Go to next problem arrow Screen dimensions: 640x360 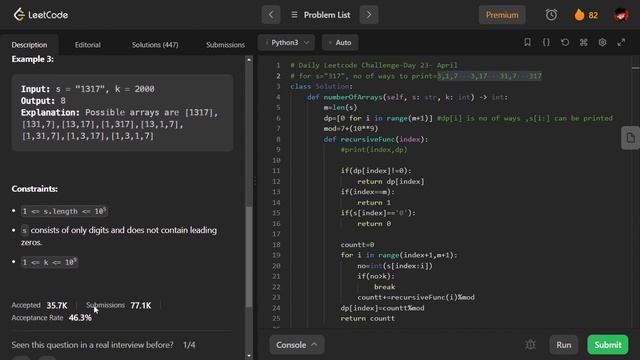(x=369, y=15)
